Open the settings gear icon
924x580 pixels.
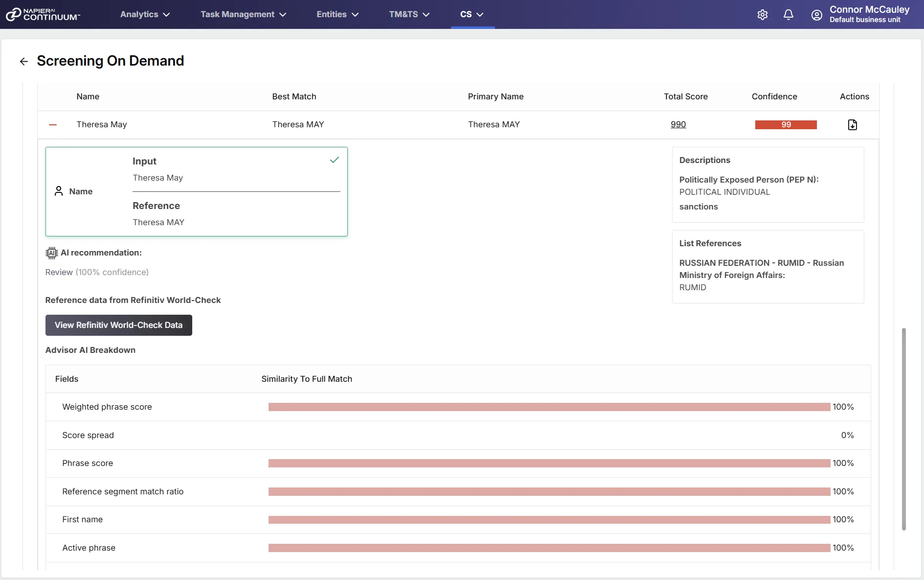(x=762, y=15)
